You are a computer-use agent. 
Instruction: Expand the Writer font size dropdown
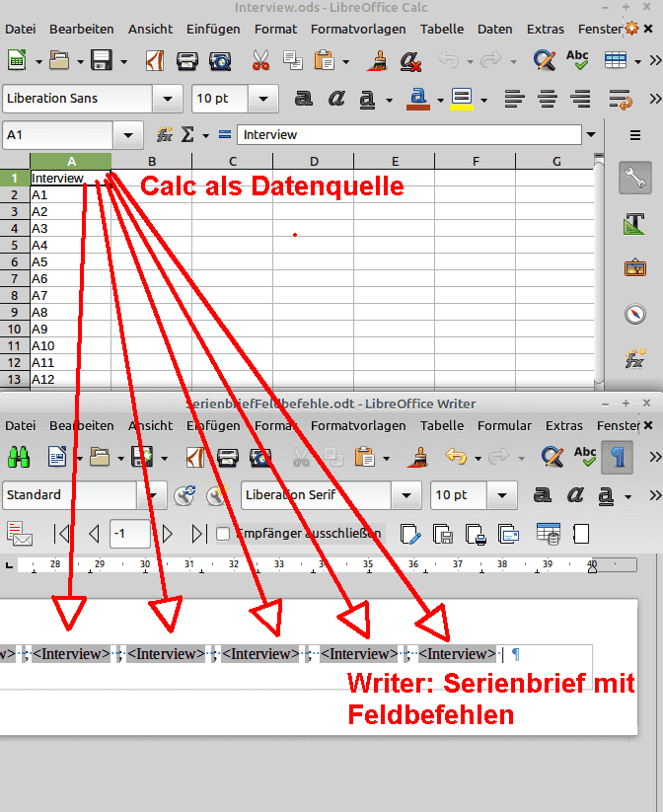(x=501, y=495)
